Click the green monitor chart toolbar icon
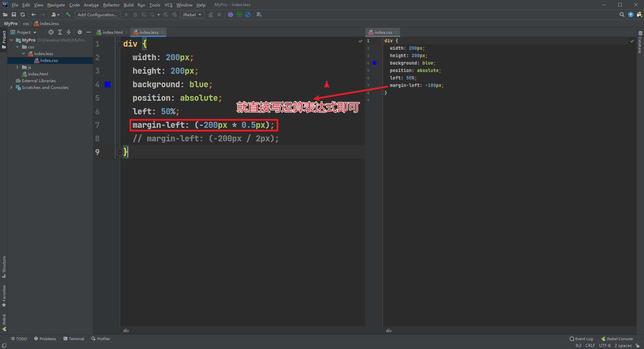Screen dimensions: 644x349 239,15
